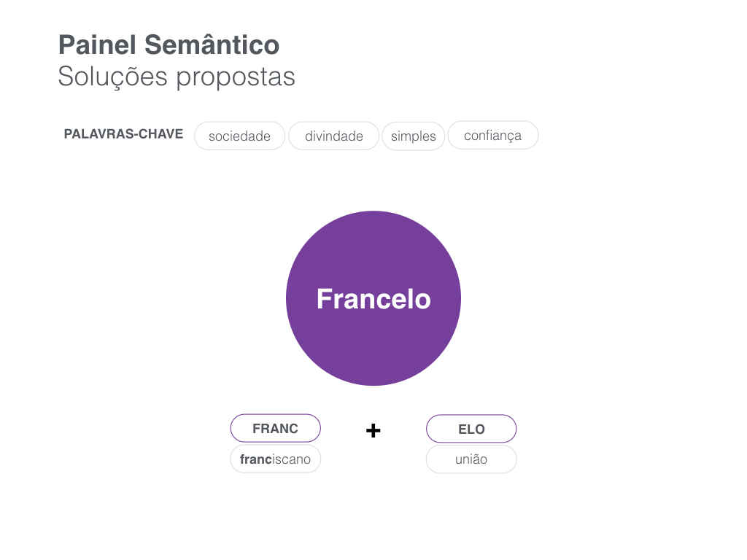Viewport: 747px width, 560px height.
Task: Click the franciscano pill label
Action: 275,459
